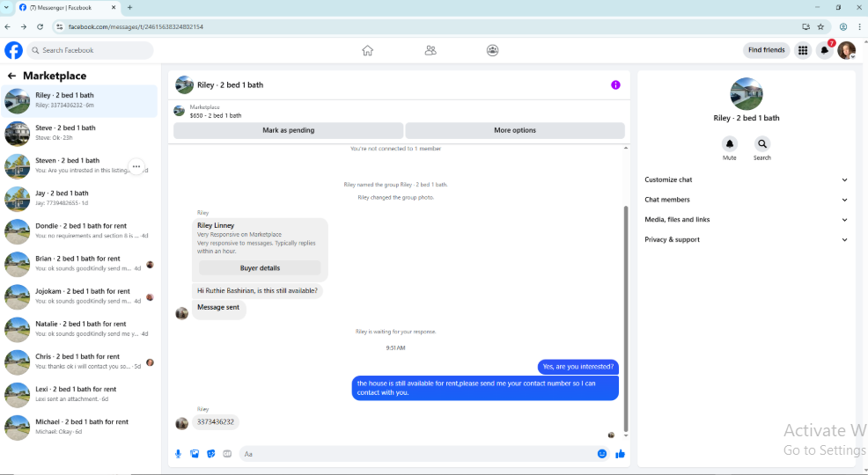This screenshot has height=475, width=868.
Task: Open the Home feed icon
Action: point(368,50)
